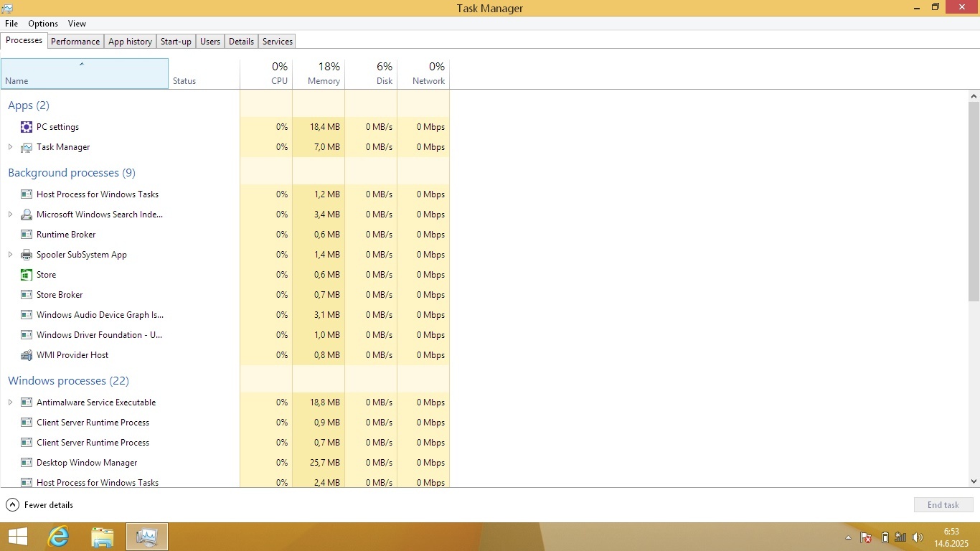
Task: Select the 'Background processes (9)' heading
Action: click(x=72, y=173)
